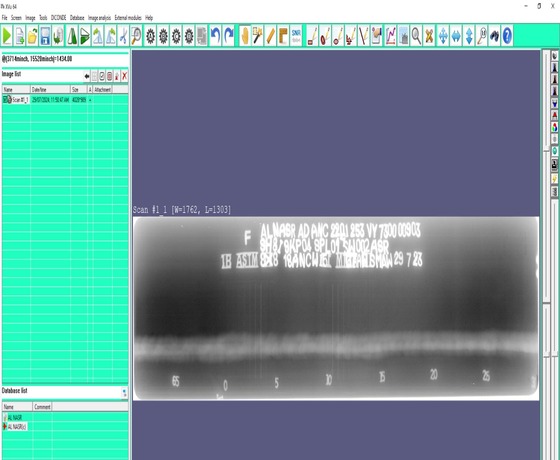Select the AL NASR database entry
This screenshot has width=560, height=460.
click(x=15, y=418)
